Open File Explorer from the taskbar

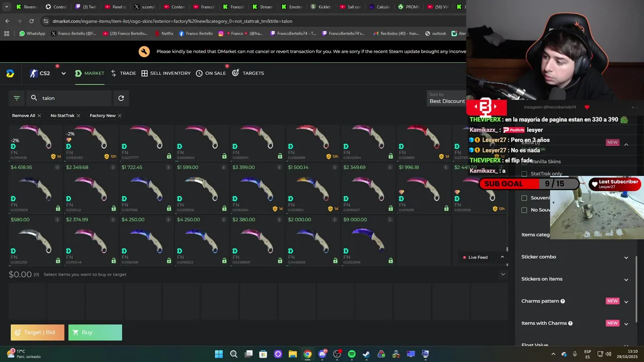[293, 354]
